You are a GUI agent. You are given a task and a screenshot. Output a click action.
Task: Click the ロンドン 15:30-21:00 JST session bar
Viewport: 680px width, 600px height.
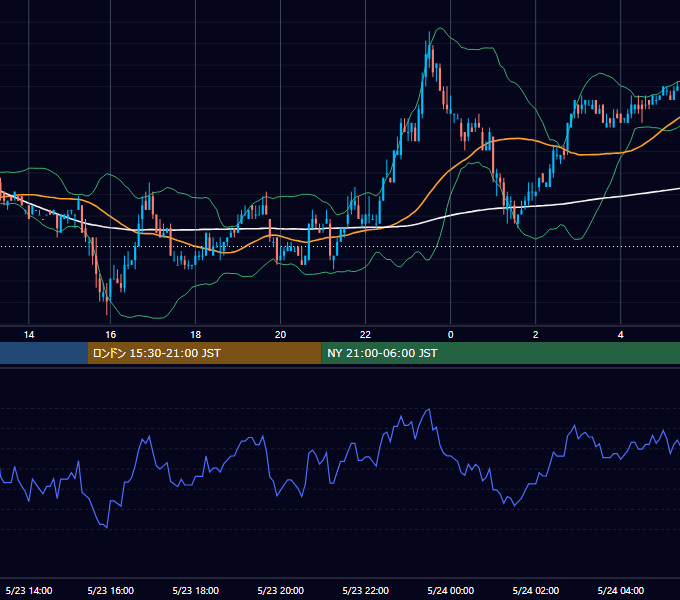[x=204, y=353]
